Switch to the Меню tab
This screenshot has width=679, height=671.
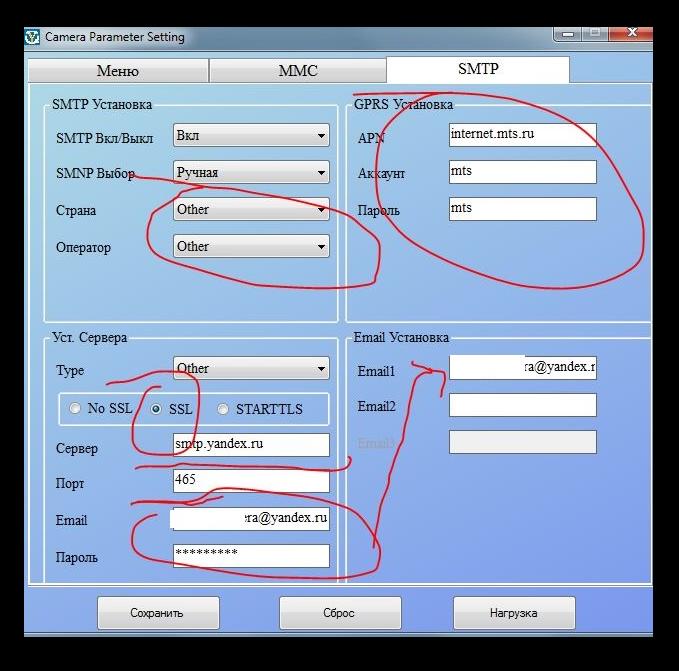point(117,71)
